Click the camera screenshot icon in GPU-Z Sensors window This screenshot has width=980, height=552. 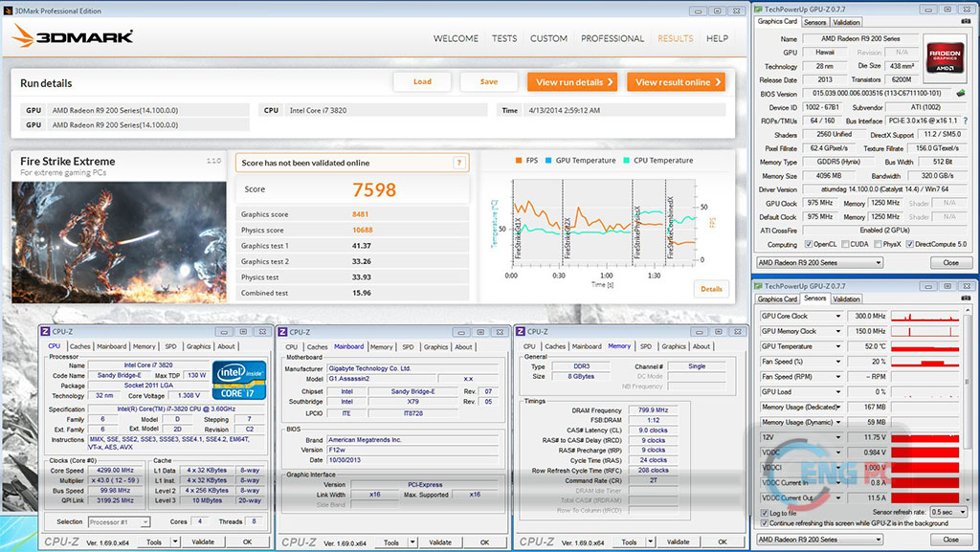point(967,298)
